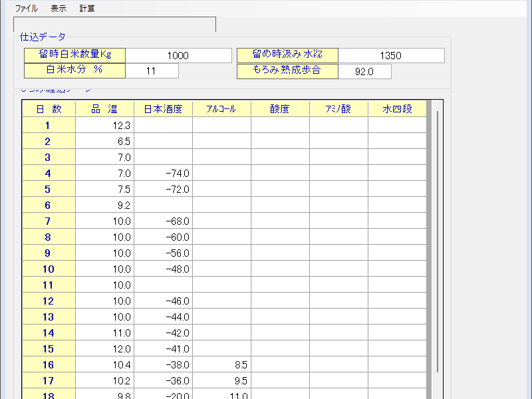
Task: Click the 9.5 alcohol cell in row 17
Action: [x=221, y=380]
